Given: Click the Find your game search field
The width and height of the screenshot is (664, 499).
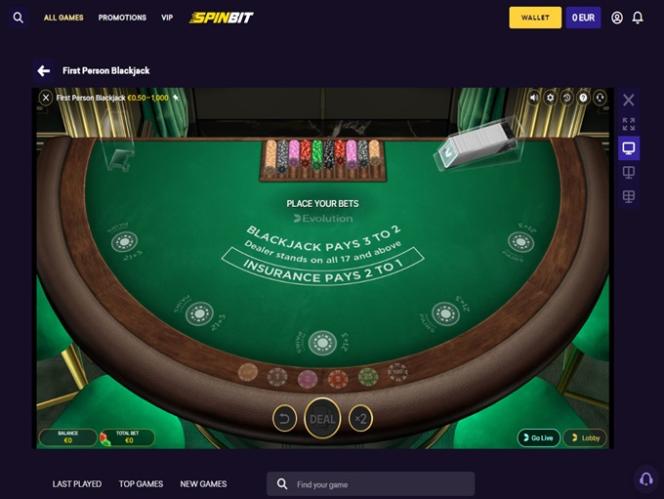Looking at the screenshot, I should [x=371, y=484].
